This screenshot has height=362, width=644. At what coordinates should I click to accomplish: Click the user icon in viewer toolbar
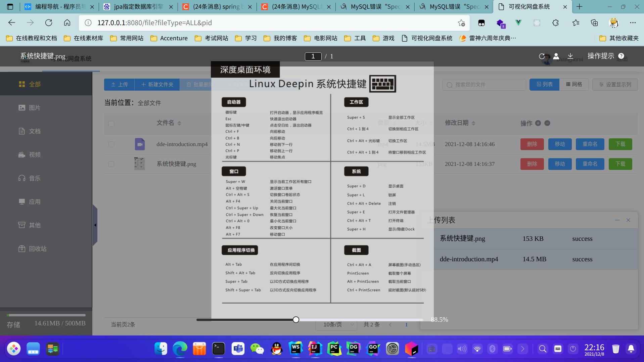point(556,56)
